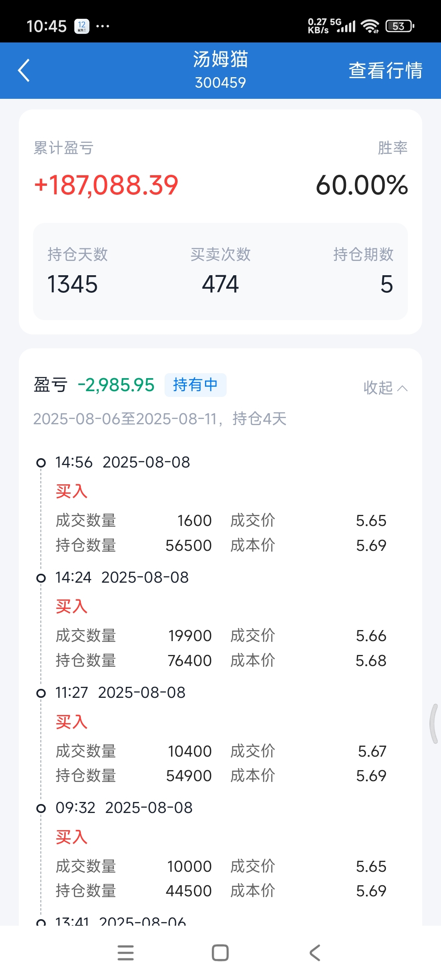
Task: Tap the 汤姆猫 300459 stock title
Action: tap(220, 70)
